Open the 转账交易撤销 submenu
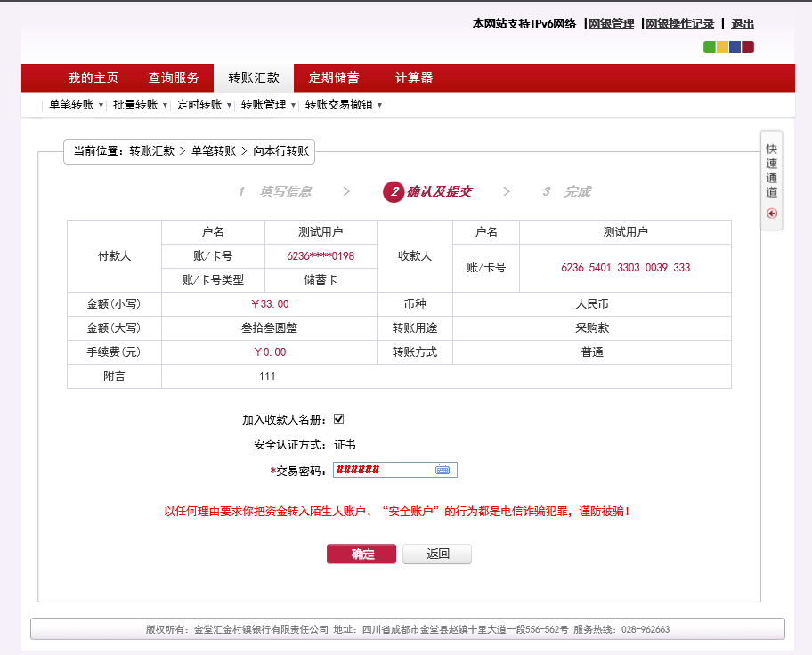 tap(343, 105)
